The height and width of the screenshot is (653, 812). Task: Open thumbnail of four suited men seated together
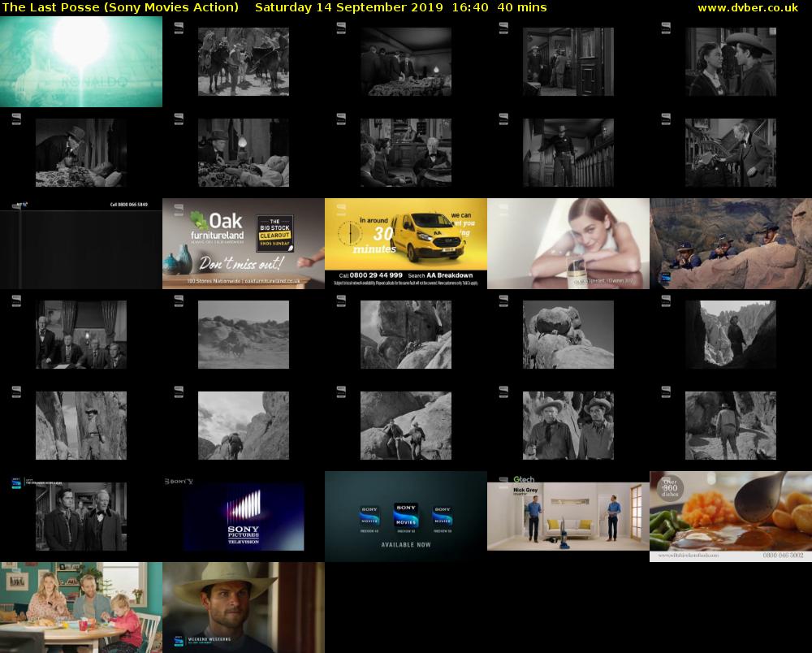[80, 335]
